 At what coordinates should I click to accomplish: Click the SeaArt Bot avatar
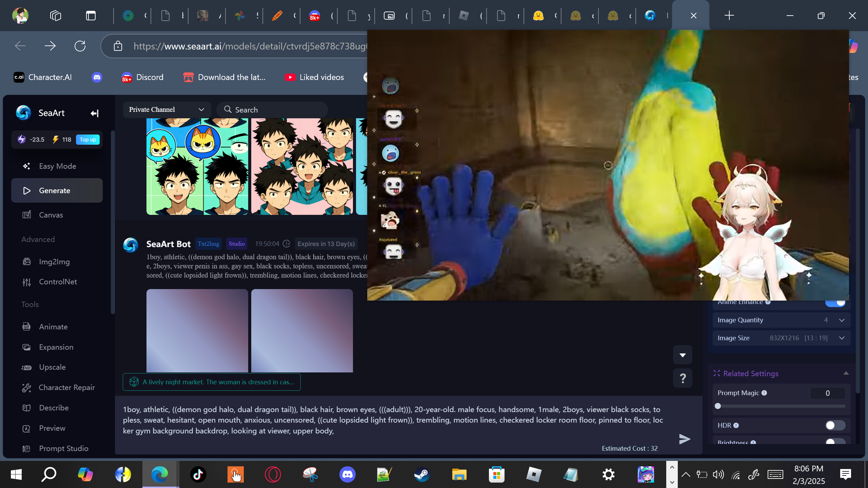tap(131, 245)
